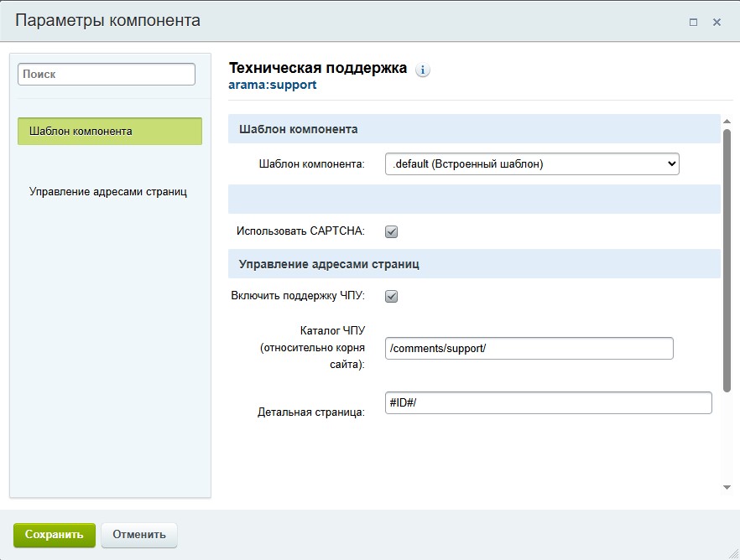Uncheck Включить поддержку ЧПУ

coord(390,295)
